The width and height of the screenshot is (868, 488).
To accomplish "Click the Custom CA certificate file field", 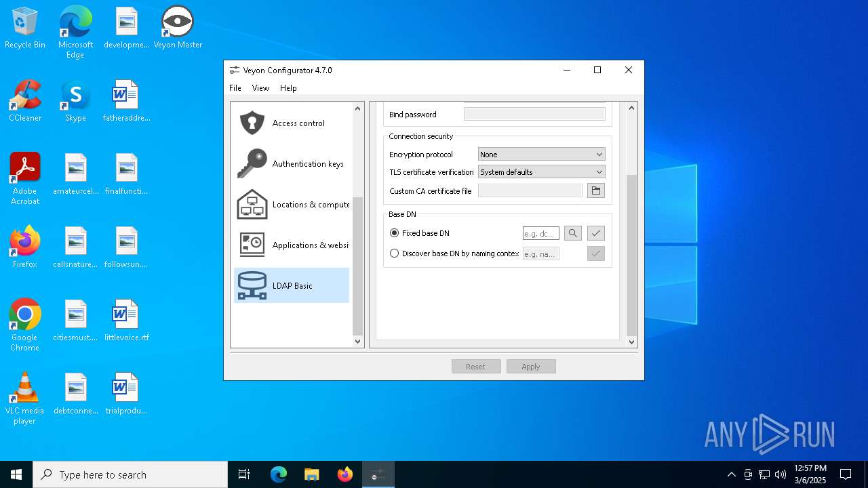I will click(x=530, y=191).
